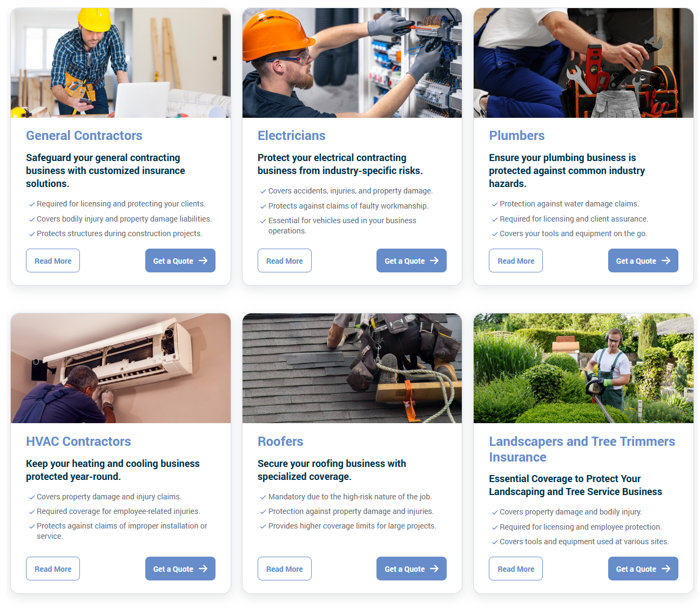
Task: Follow the Electricians title link
Action: coord(292,136)
